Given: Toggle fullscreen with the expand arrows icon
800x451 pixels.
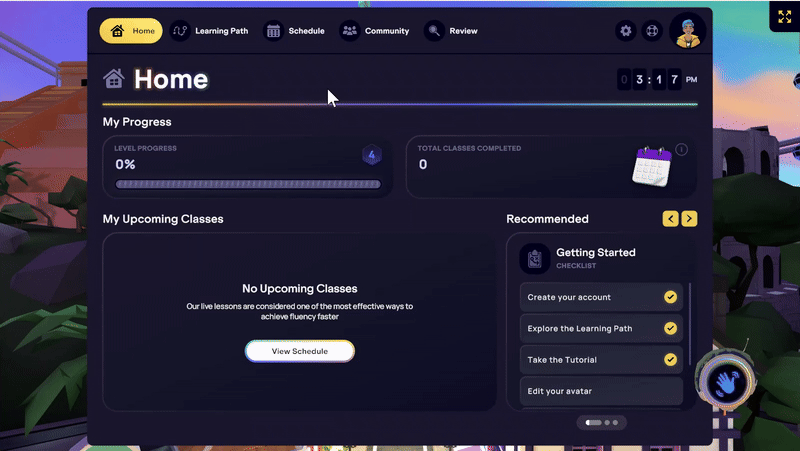Looking at the screenshot, I should coord(783,17).
